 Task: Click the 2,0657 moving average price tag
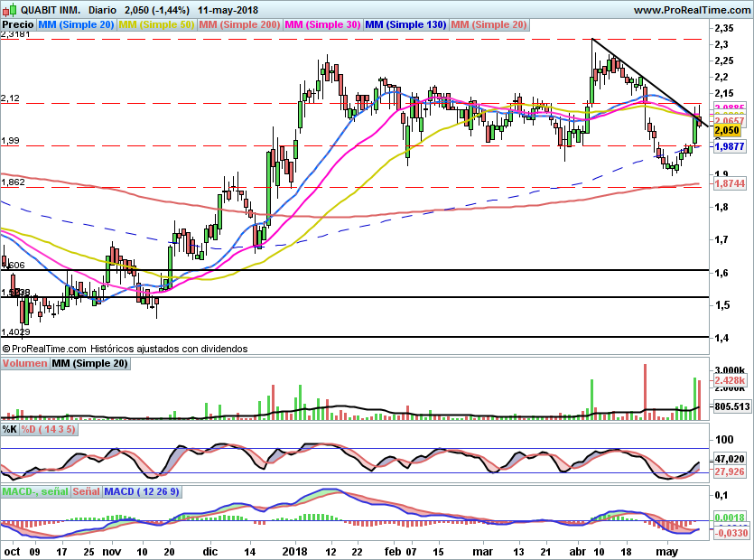tap(730, 121)
